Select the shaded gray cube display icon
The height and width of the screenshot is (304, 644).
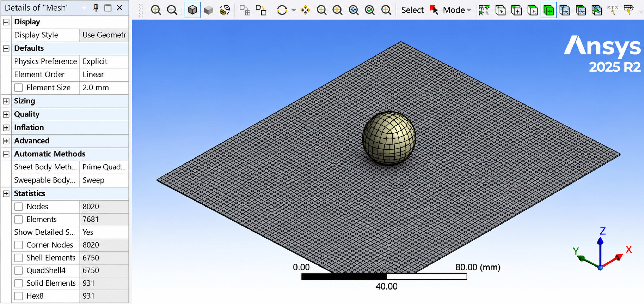click(209, 10)
